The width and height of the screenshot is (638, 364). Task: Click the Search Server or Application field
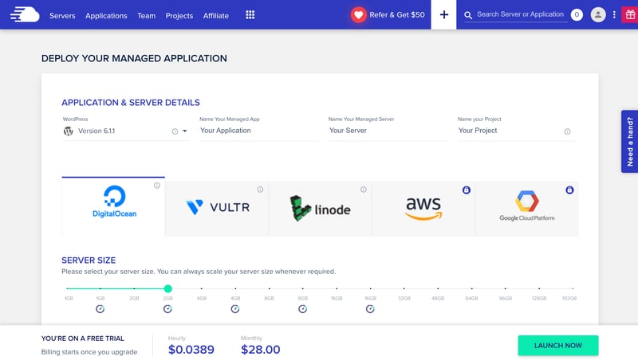point(521,15)
